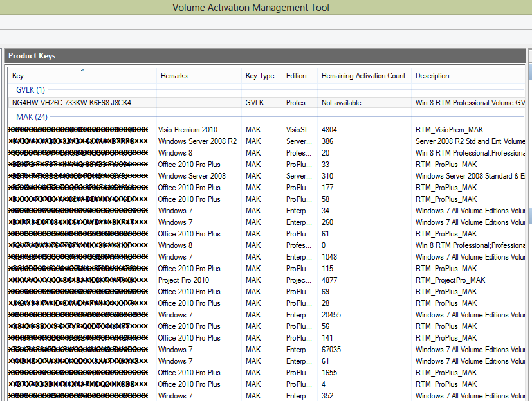Screen dimensions: 532x401
Task: Click remaining count 386
Action: point(327,141)
